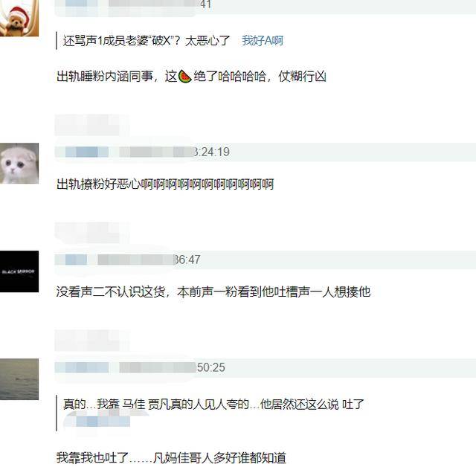Click the watermelon emoji in the comment
The height and width of the screenshot is (467, 476).
(184, 76)
